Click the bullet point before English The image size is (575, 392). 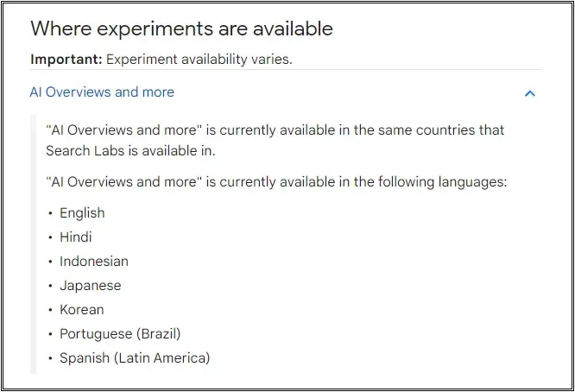point(50,213)
